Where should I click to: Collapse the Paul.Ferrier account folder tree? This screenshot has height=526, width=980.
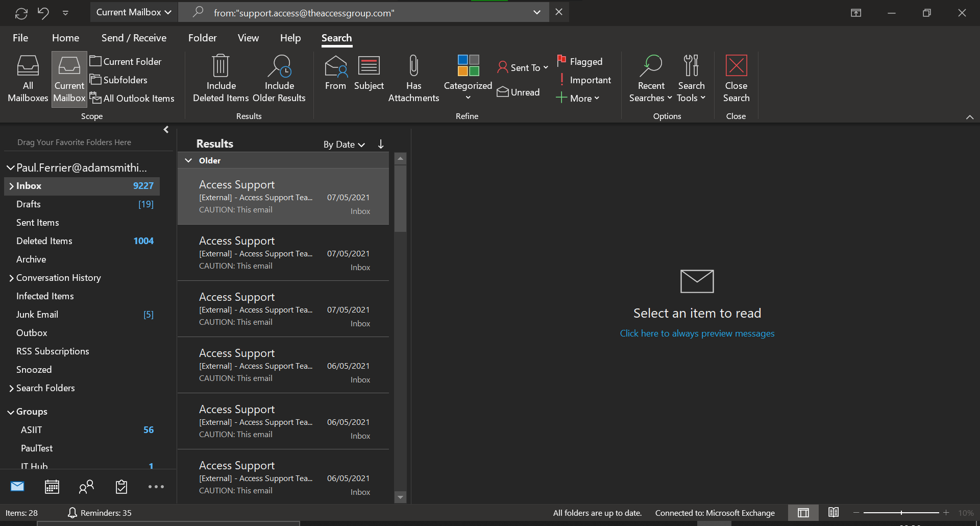pyautogui.click(x=10, y=168)
